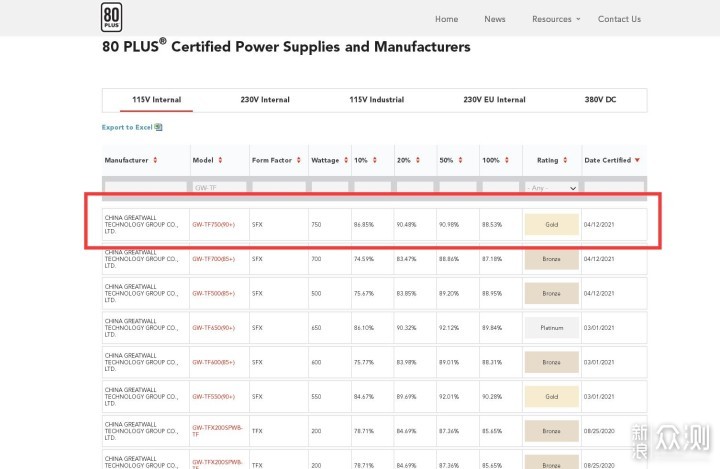Click wattage value 650 in GW-TF650 row

click(316, 328)
